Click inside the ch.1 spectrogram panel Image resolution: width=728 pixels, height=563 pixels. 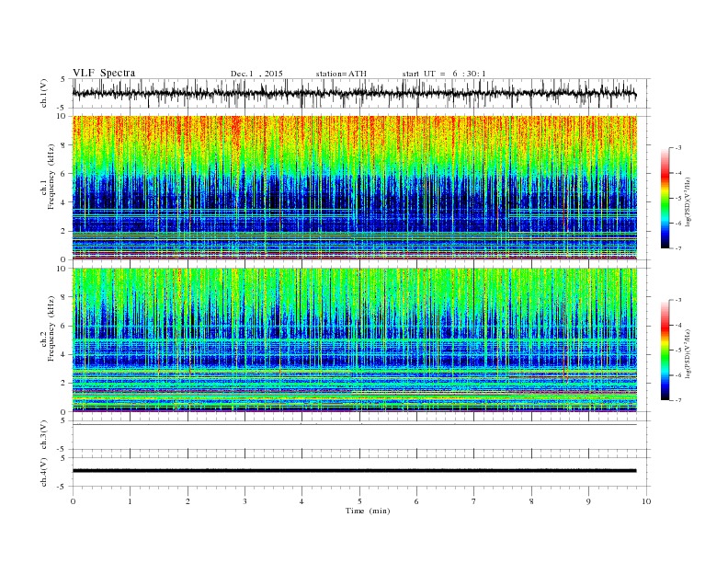click(354, 188)
